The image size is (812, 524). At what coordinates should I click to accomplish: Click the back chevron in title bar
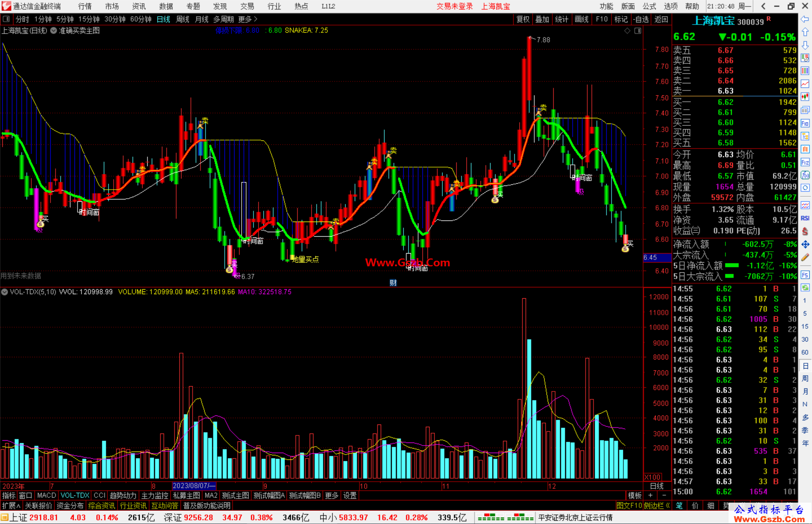[763, 6]
